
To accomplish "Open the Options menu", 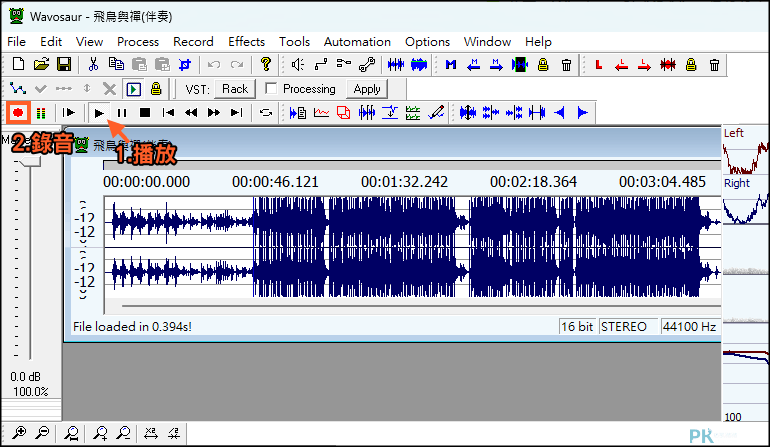I will click(427, 42).
